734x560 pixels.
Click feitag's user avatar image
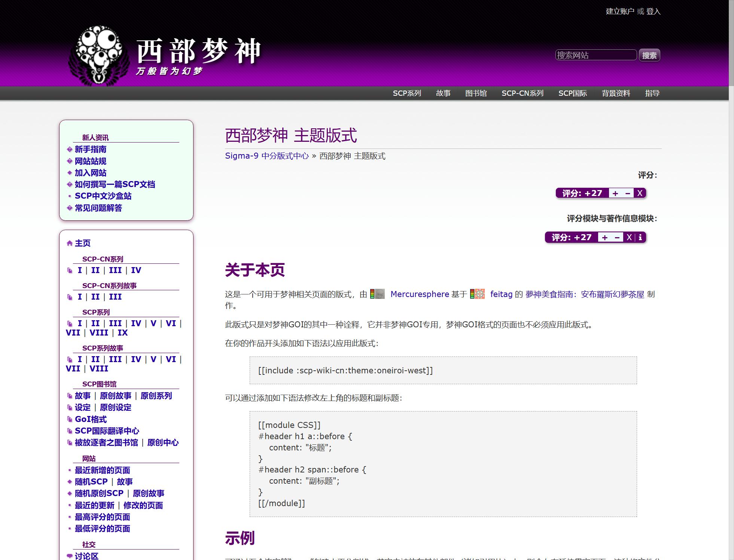[479, 294]
